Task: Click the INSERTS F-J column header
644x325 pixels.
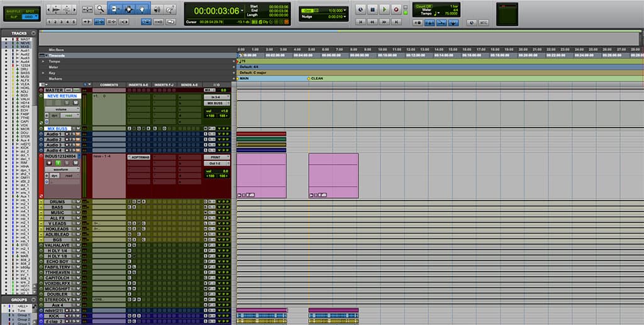Action: 164,85
